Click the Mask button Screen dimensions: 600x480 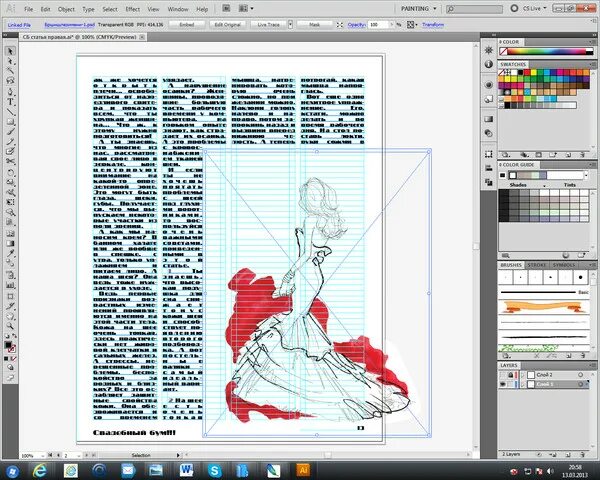[x=314, y=24]
